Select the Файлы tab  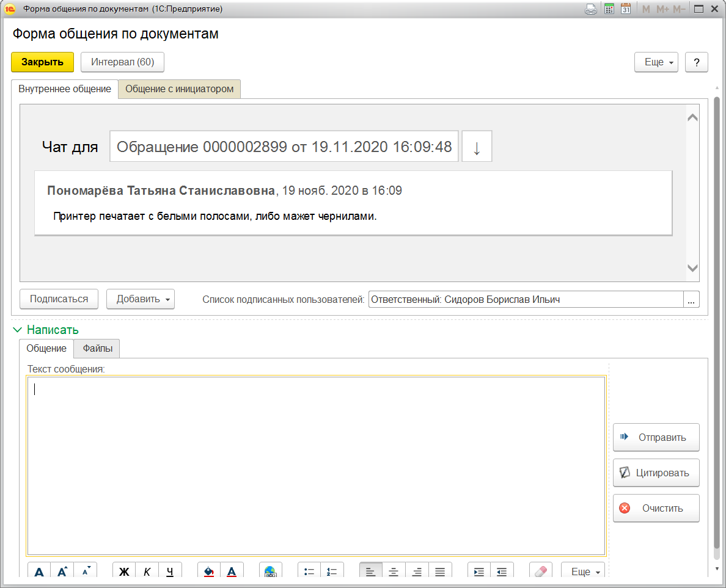point(97,349)
